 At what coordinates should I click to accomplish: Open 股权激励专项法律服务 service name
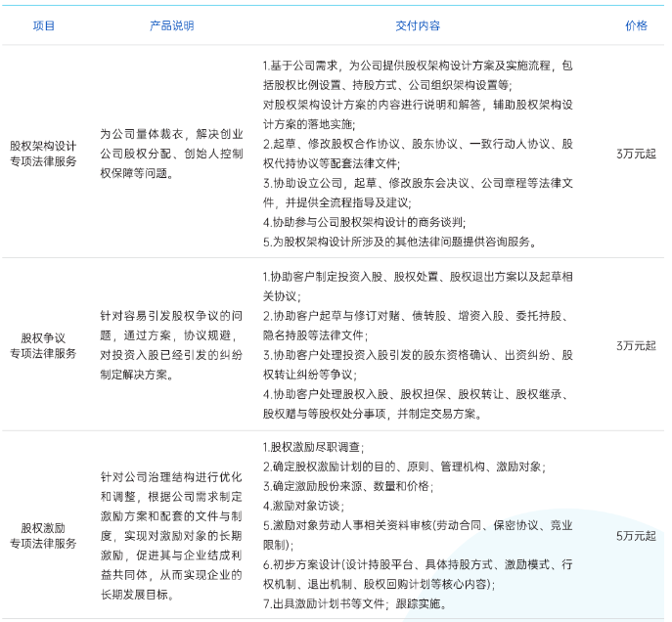(43, 534)
